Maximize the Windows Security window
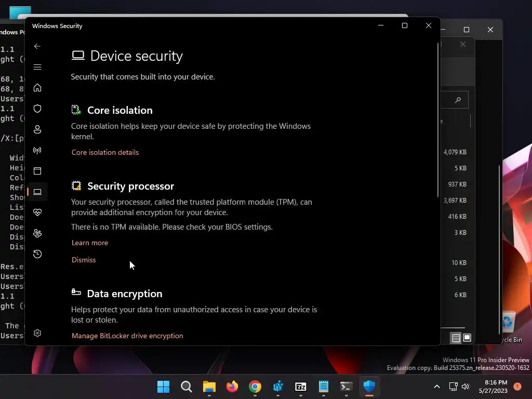 point(404,25)
